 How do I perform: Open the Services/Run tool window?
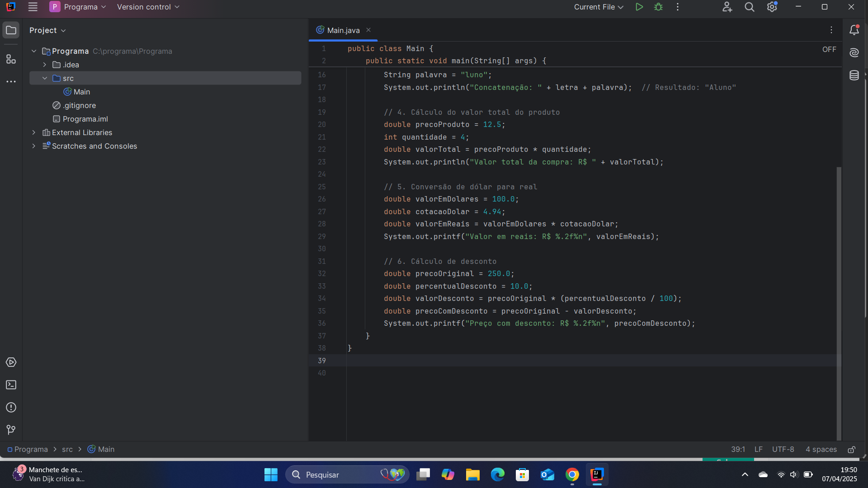pyautogui.click(x=11, y=362)
